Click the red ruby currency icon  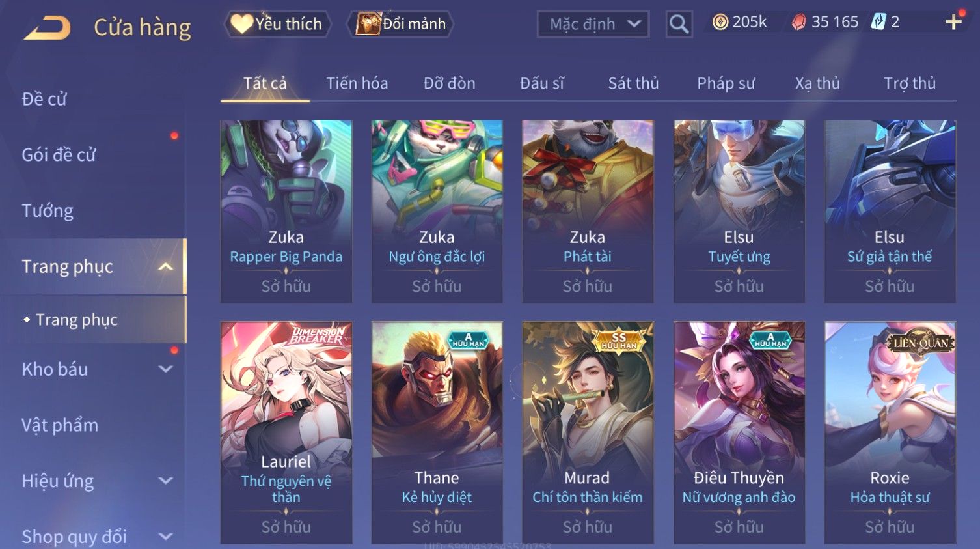pyautogui.click(x=799, y=22)
